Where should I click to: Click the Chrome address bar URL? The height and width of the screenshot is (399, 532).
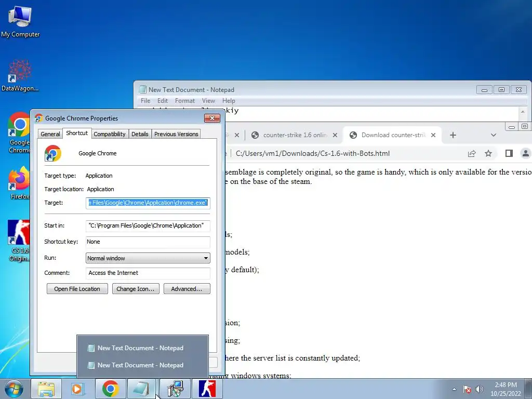pos(312,153)
